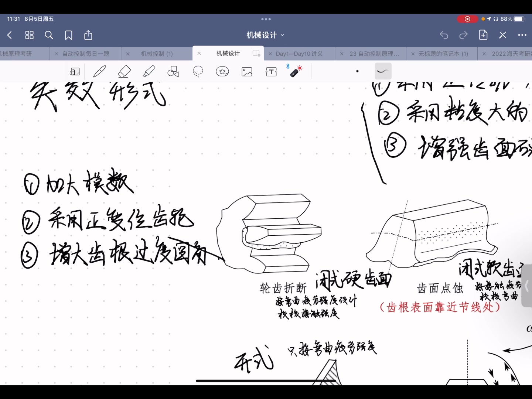Open search in the notebook
The height and width of the screenshot is (399, 532).
pos(49,35)
